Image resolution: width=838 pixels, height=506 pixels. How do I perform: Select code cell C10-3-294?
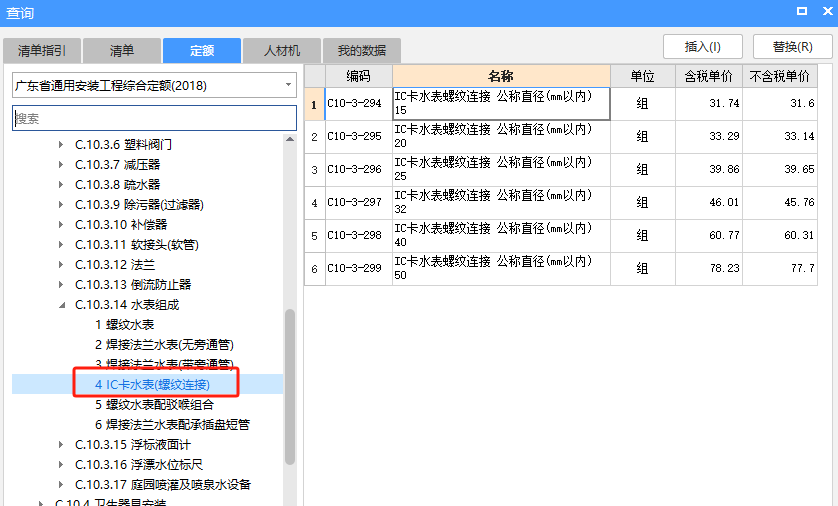(359, 104)
